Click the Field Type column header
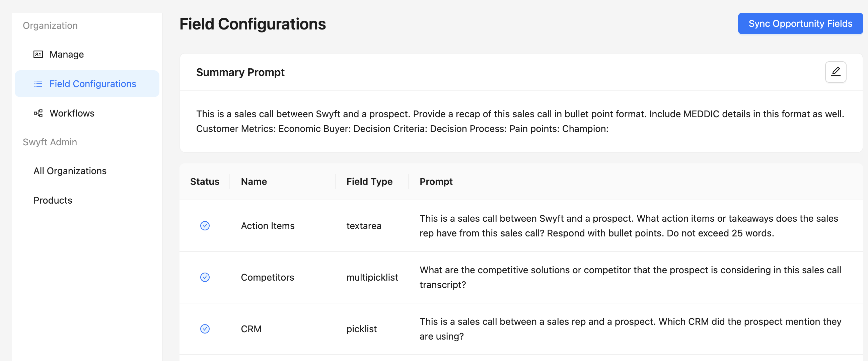The width and height of the screenshot is (868, 361). [x=369, y=182]
